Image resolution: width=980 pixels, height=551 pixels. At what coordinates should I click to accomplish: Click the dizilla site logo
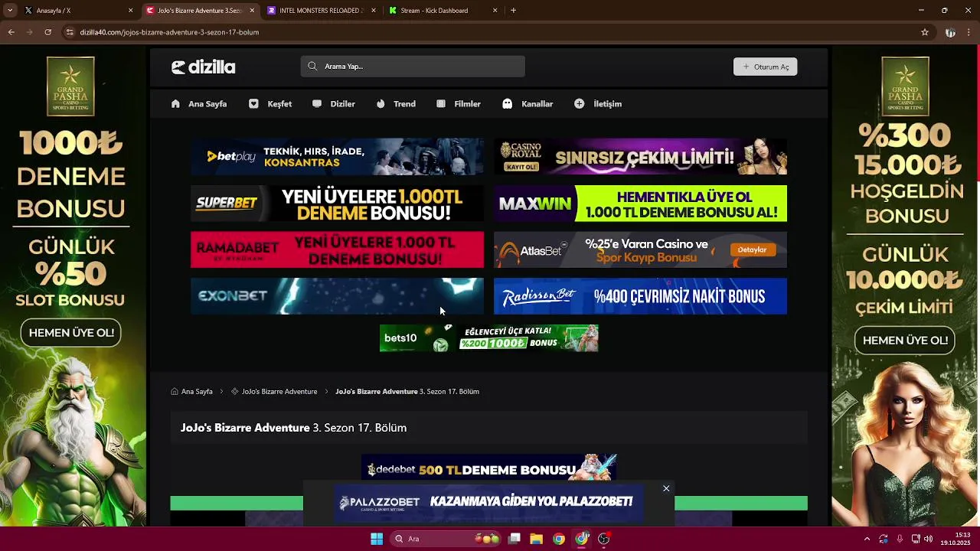point(203,67)
